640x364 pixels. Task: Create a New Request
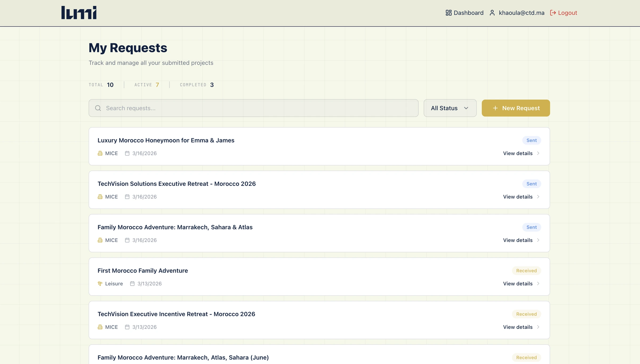click(516, 108)
